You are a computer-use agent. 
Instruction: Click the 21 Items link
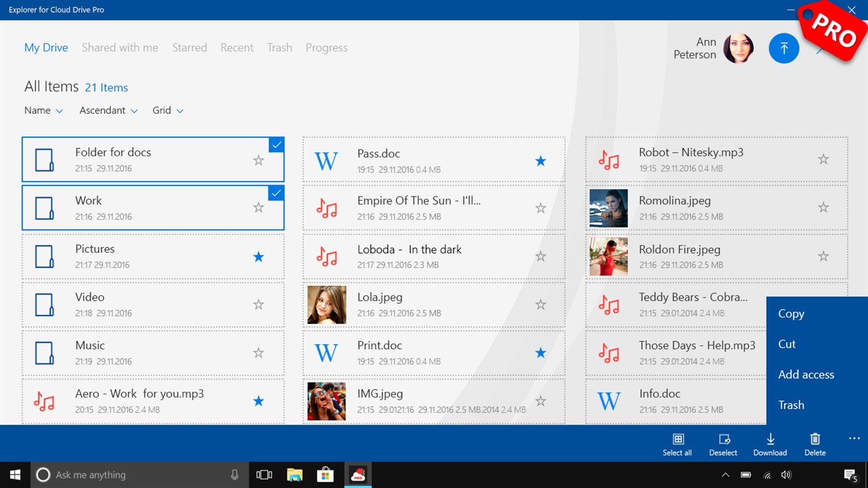point(106,87)
